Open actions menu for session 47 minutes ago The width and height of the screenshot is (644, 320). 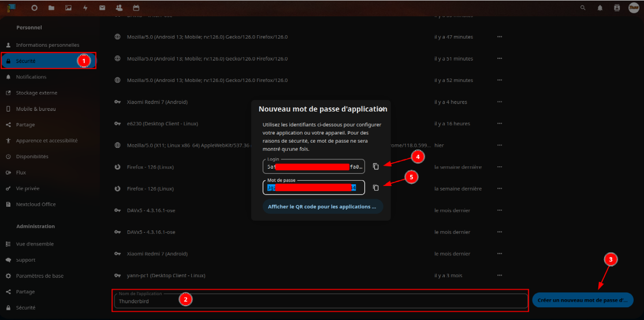point(499,37)
